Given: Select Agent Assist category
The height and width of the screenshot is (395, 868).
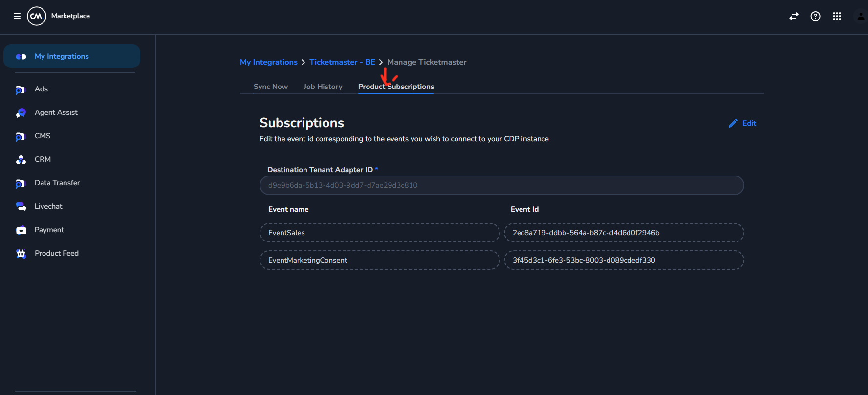Looking at the screenshot, I should pos(56,112).
